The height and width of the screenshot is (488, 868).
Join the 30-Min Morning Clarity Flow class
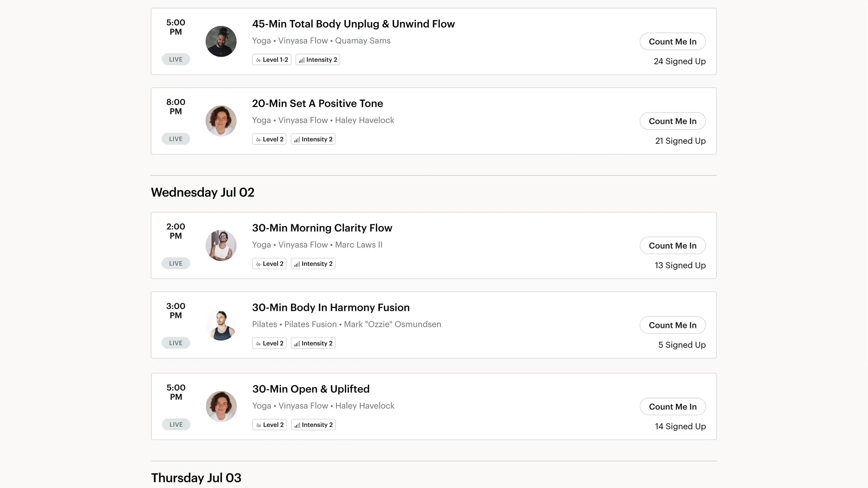point(672,246)
